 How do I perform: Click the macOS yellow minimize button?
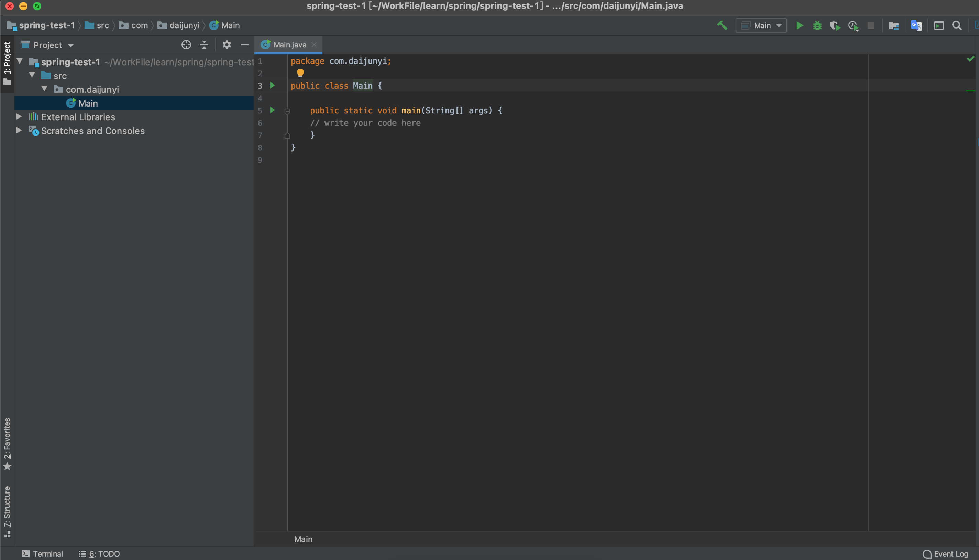point(23,6)
